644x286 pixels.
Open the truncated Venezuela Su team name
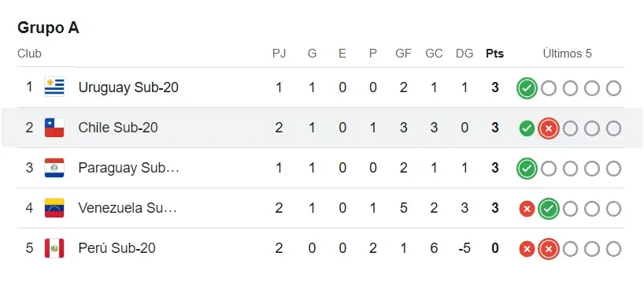pos(128,208)
